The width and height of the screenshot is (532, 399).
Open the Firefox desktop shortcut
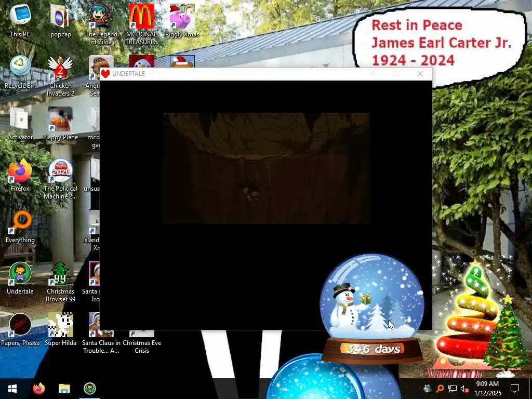click(20, 175)
